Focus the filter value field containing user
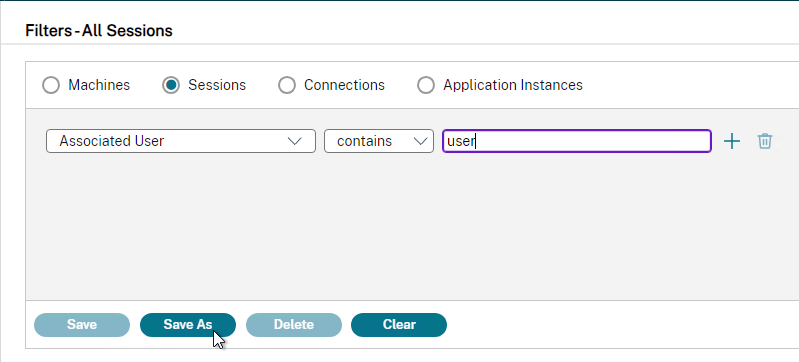 (x=577, y=141)
